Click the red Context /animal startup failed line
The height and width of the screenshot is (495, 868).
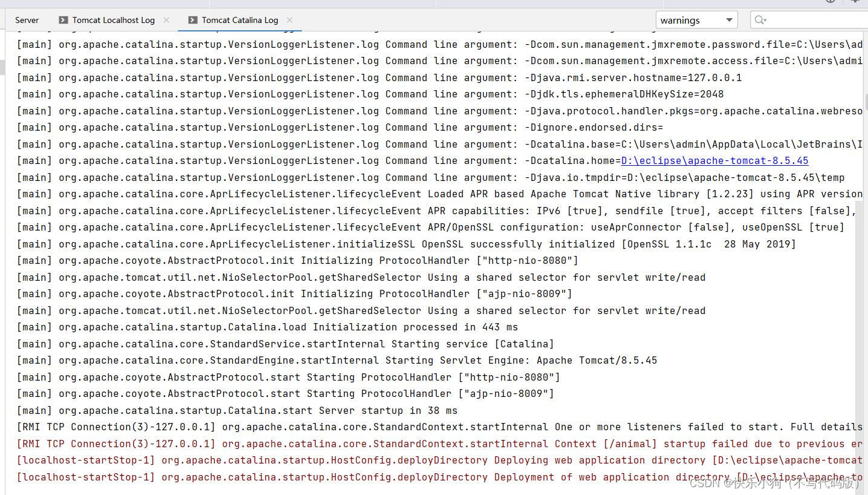423,444
